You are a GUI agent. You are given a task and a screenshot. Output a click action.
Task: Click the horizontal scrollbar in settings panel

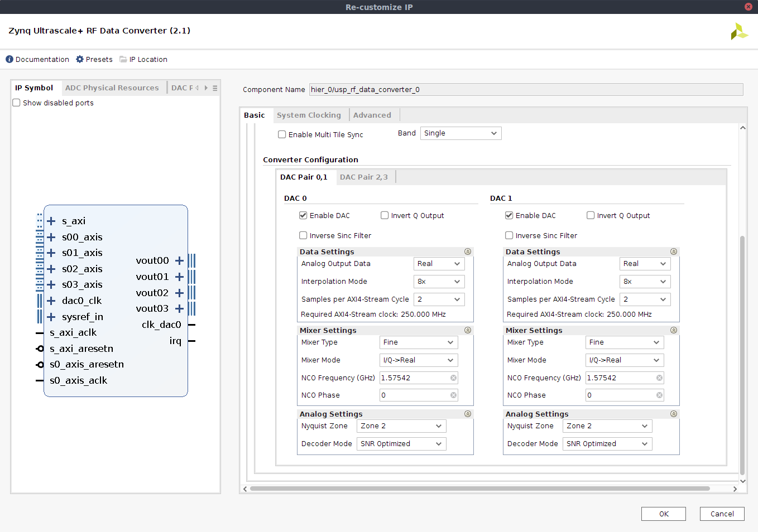(480, 489)
